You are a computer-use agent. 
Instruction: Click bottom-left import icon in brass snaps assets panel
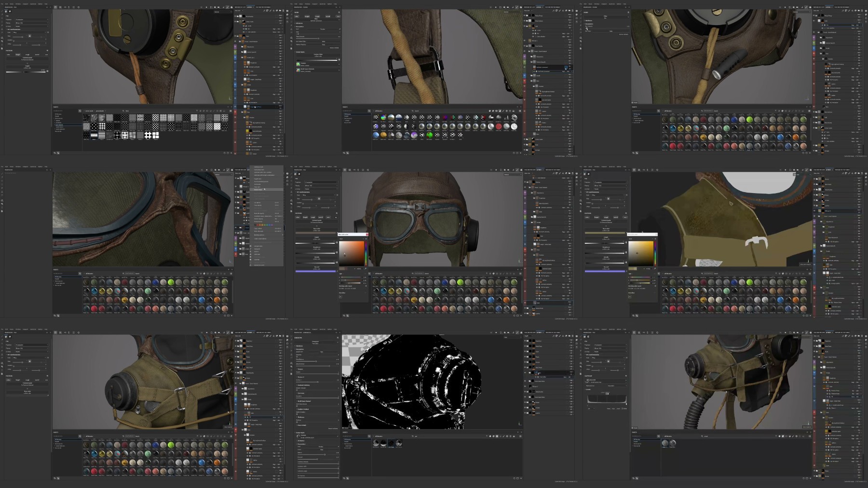click(55, 153)
